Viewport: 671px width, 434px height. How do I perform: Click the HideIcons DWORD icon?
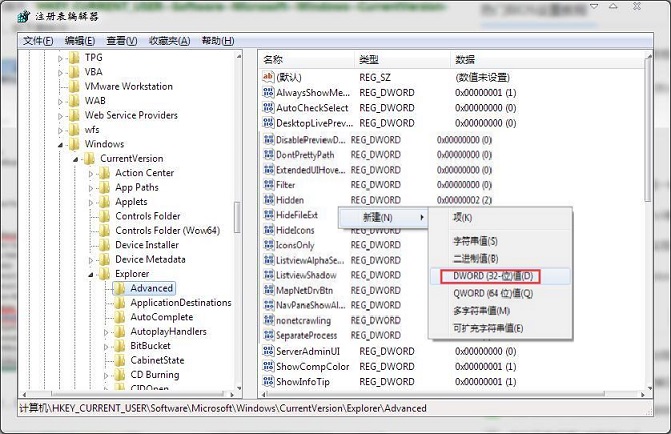269,230
